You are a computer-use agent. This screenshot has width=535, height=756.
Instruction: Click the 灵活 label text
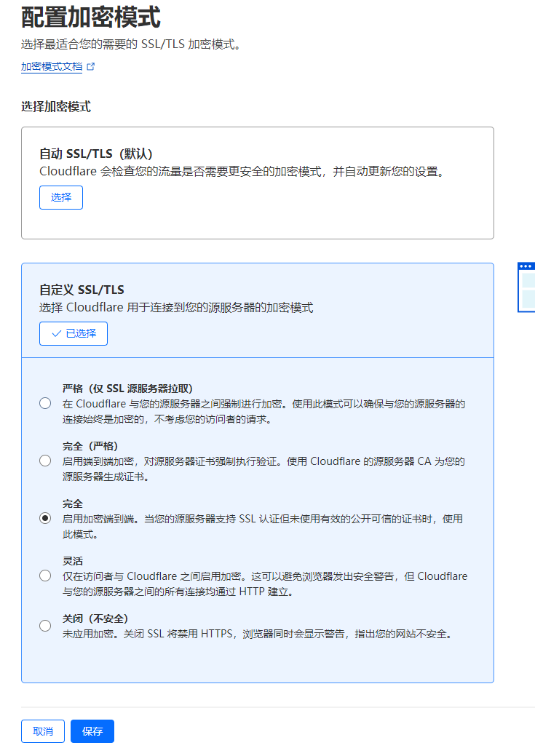coord(73,561)
